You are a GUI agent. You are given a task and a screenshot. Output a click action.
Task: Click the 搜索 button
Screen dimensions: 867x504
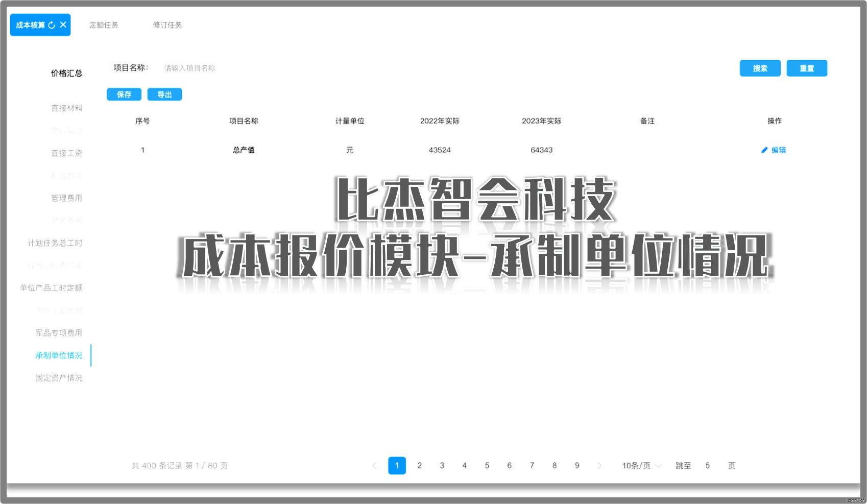click(760, 68)
